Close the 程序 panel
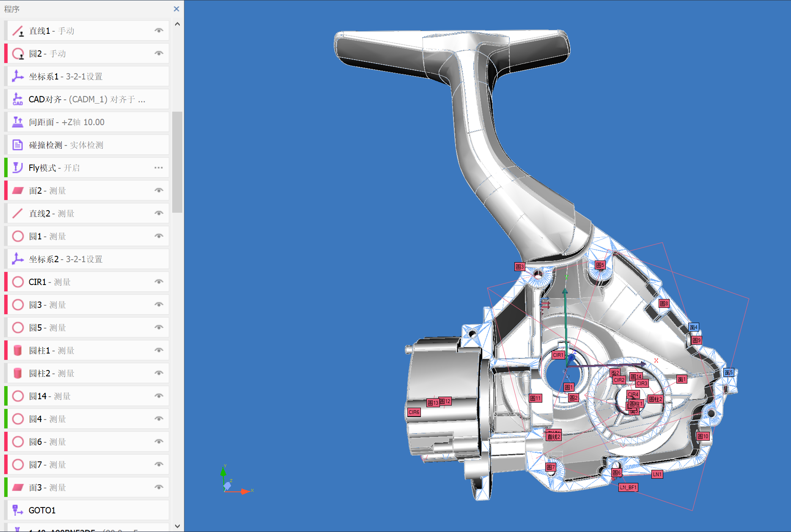This screenshot has height=532, width=791. pos(176,9)
